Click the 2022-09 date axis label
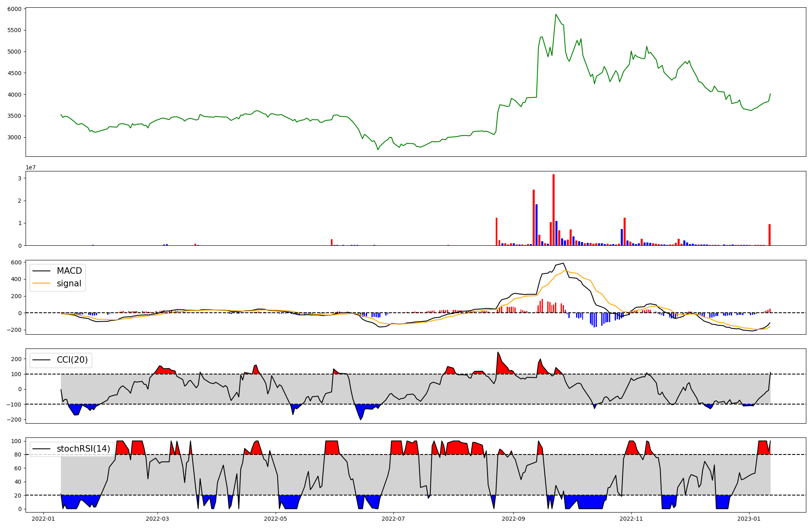Screen dimensions: 812x528 (x=513, y=519)
